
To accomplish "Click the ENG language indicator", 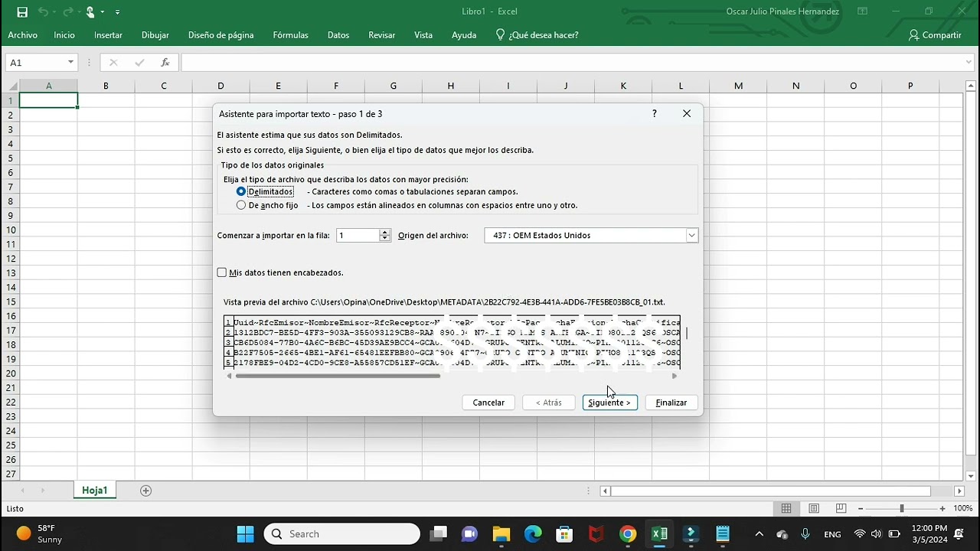I will 832,534.
